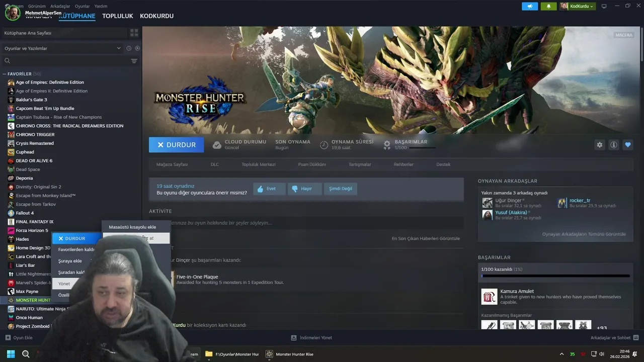Switch library to grid view icon
This screenshot has width=644, height=362.
point(134,33)
